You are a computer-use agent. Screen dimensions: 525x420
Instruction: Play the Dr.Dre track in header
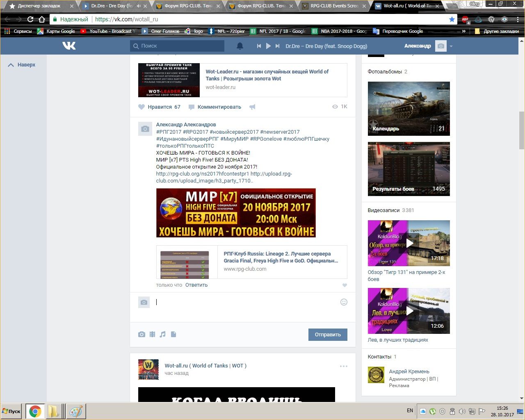[268, 46]
